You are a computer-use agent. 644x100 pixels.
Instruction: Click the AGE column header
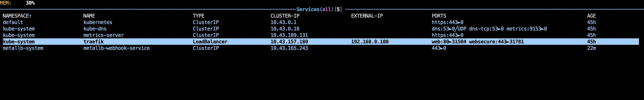click(591, 16)
